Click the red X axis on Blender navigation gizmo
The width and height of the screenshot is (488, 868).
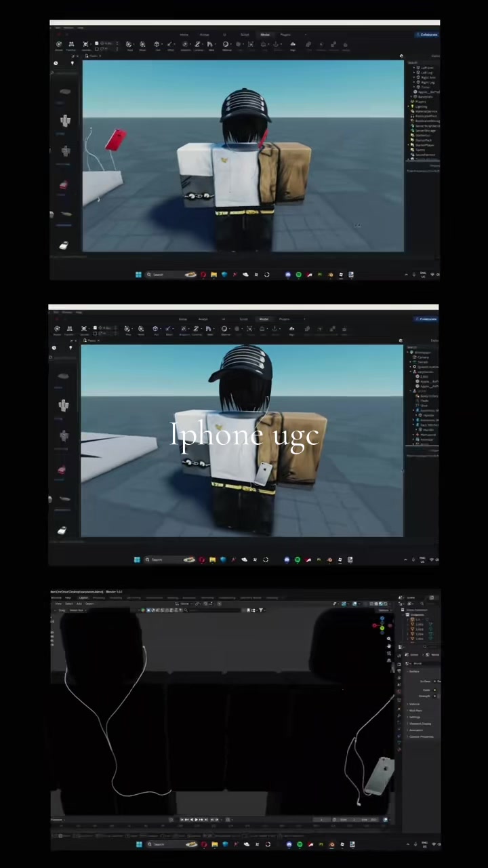pyautogui.click(x=375, y=625)
